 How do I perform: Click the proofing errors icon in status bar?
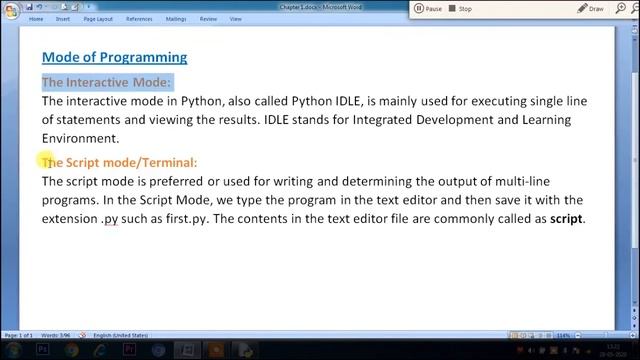coord(82,335)
